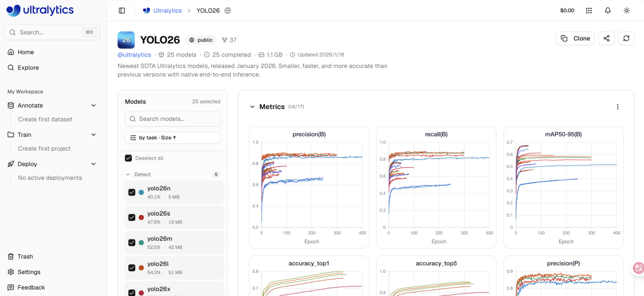The width and height of the screenshot is (644, 296).
Task: Open the apps grid icon
Action: click(x=589, y=10)
